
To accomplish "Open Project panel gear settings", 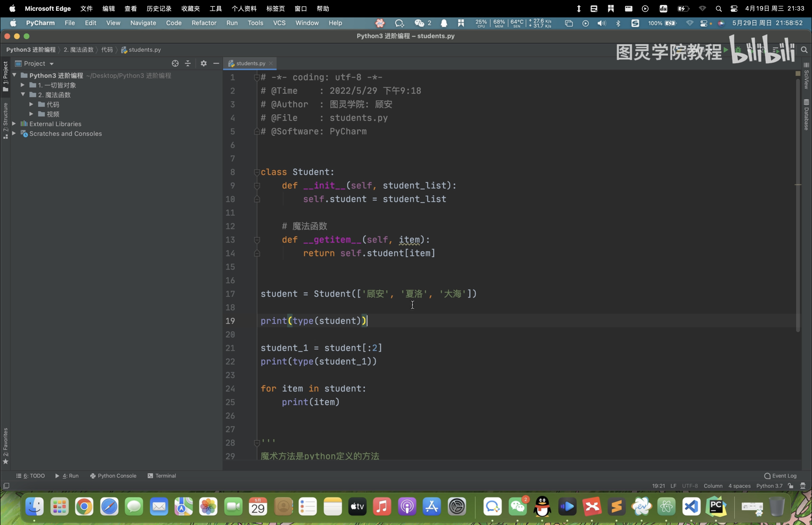I will click(203, 63).
